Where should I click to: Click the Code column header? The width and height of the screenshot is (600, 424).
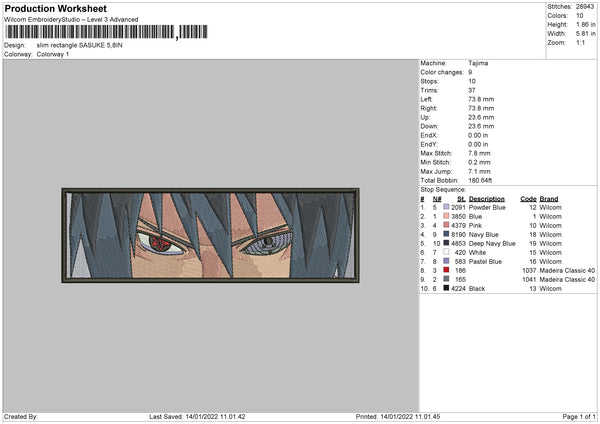click(x=528, y=199)
